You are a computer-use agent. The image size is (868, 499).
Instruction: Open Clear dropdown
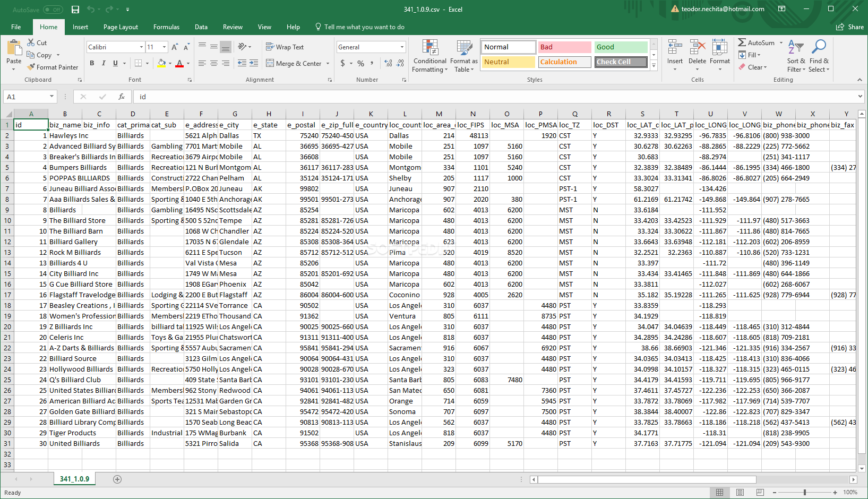pyautogui.click(x=753, y=67)
